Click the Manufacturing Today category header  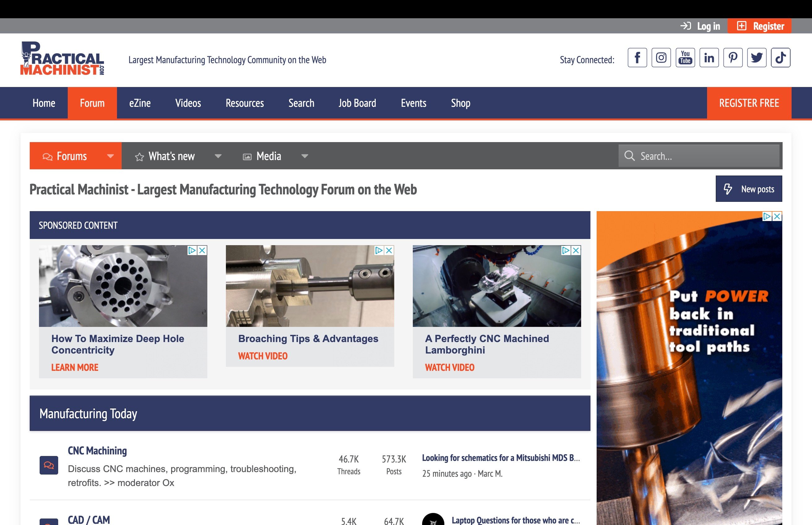pyautogui.click(x=88, y=414)
